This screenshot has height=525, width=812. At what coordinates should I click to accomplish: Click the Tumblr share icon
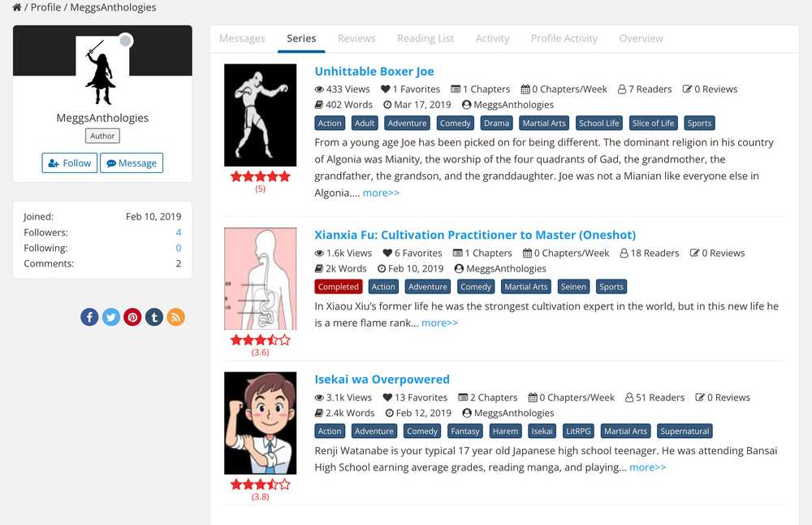click(154, 317)
